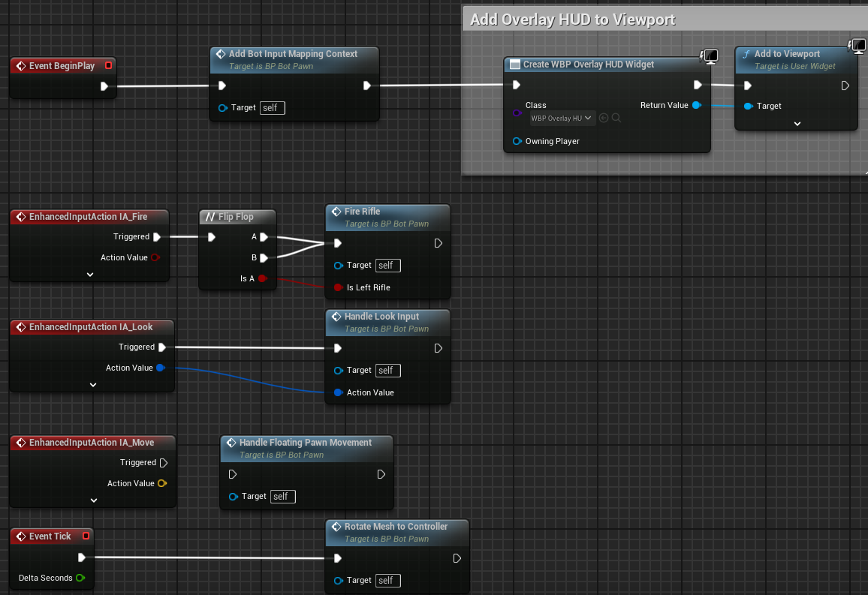Click the circled plus button near the Class pin

[x=604, y=118]
